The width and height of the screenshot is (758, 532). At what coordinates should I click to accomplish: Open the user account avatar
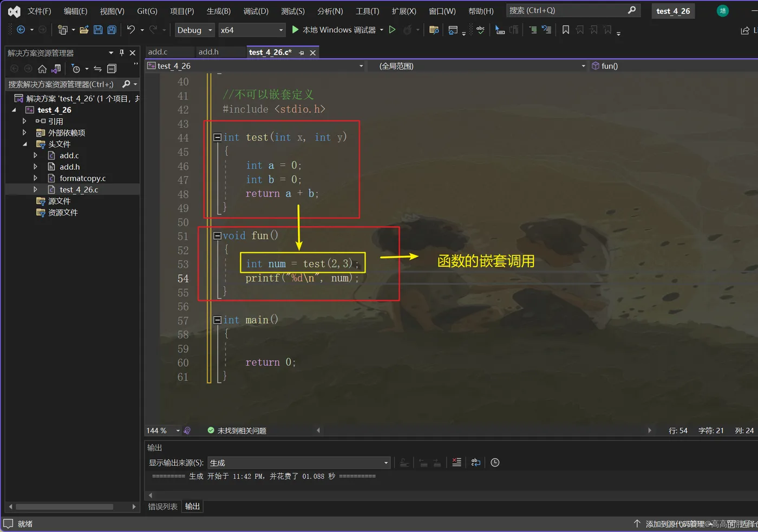click(722, 11)
